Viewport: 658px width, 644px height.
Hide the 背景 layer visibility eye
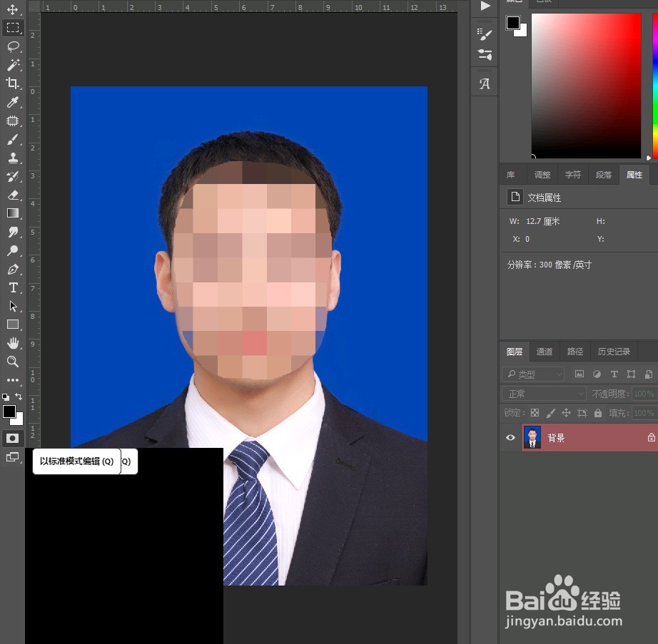tap(510, 437)
